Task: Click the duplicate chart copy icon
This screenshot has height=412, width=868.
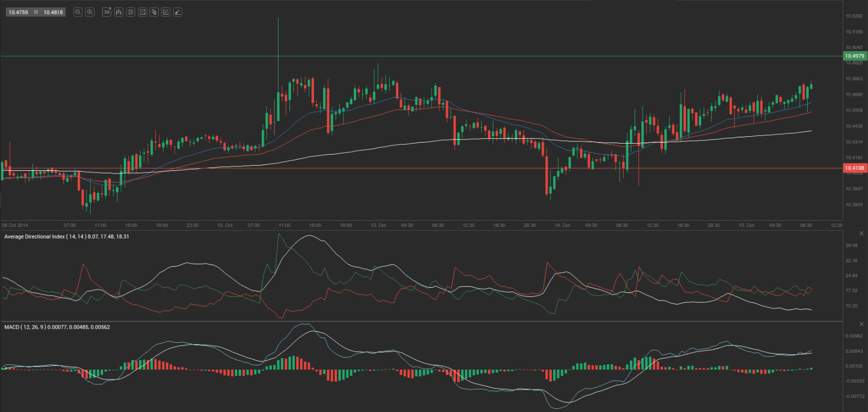Action: click(154, 12)
